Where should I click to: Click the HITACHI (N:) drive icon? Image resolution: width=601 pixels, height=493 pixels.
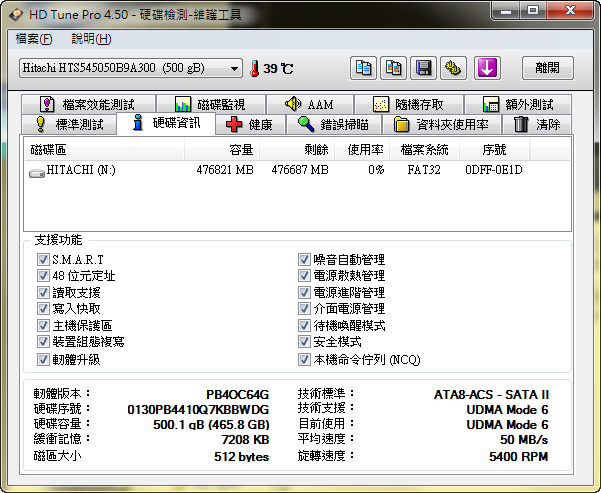point(37,173)
